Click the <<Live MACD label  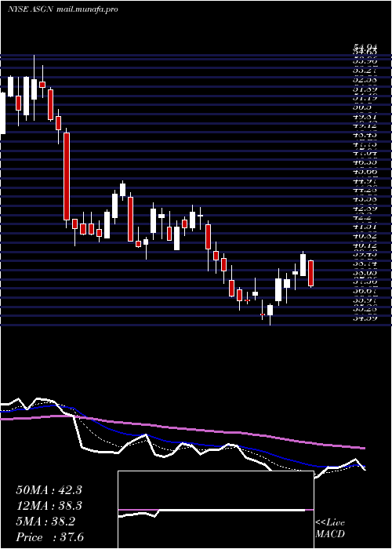330,529
